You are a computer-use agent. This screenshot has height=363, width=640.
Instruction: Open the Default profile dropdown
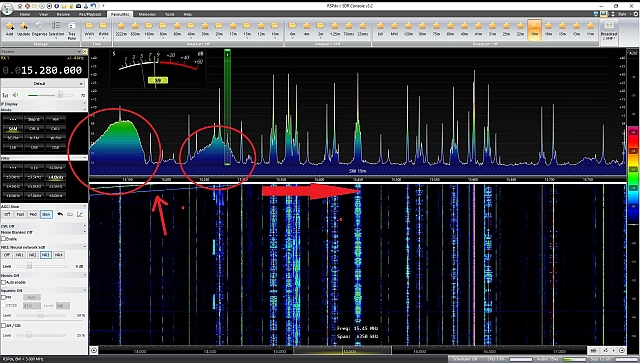[43, 83]
